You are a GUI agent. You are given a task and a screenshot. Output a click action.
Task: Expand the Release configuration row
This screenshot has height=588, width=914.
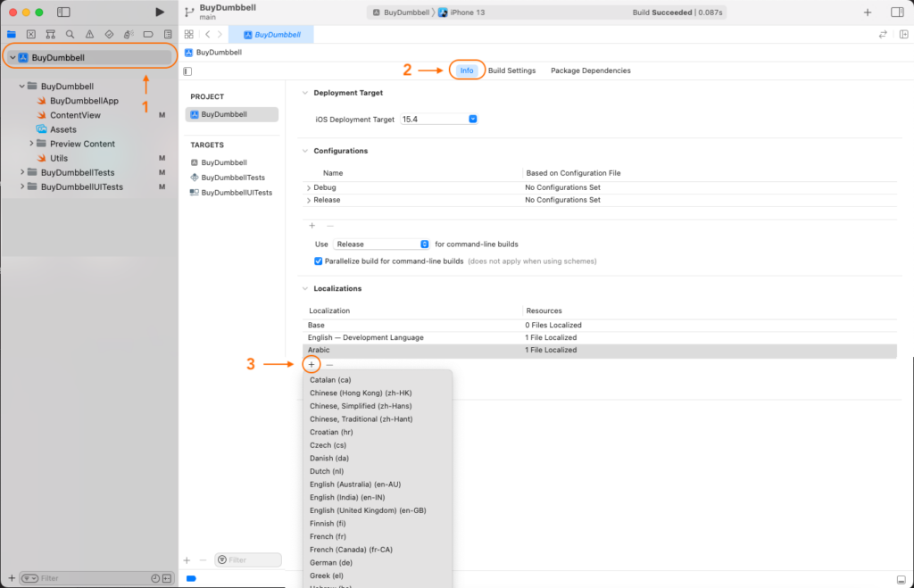(308, 200)
